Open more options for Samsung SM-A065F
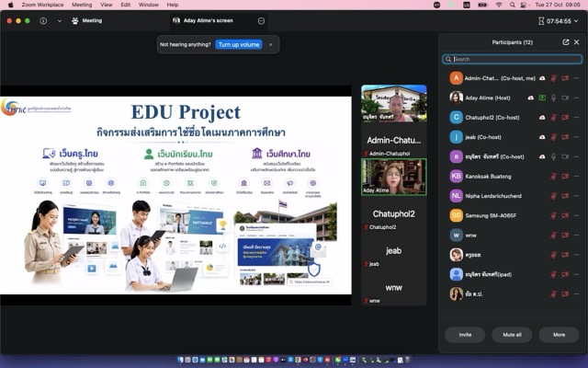Image resolution: width=588 pixels, height=368 pixels. (x=576, y=215)
